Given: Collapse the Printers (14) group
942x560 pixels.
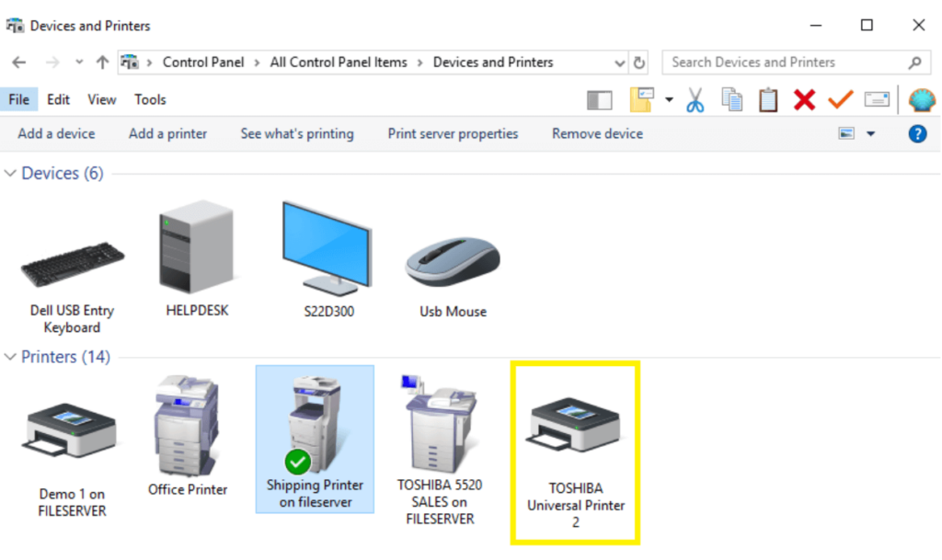Looking at the screenshot, I should [x=9, y=357].
